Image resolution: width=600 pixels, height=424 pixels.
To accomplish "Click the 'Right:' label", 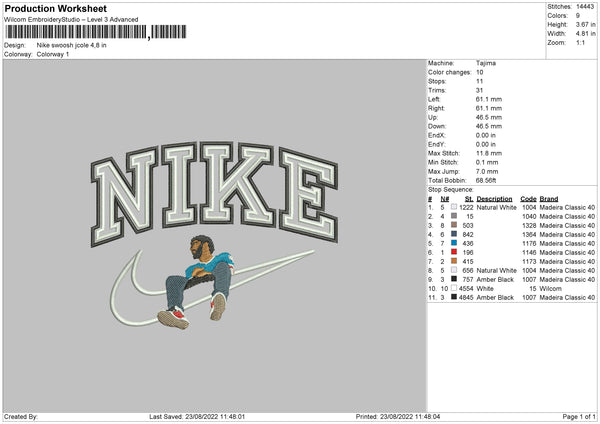I will click(437, 108).
